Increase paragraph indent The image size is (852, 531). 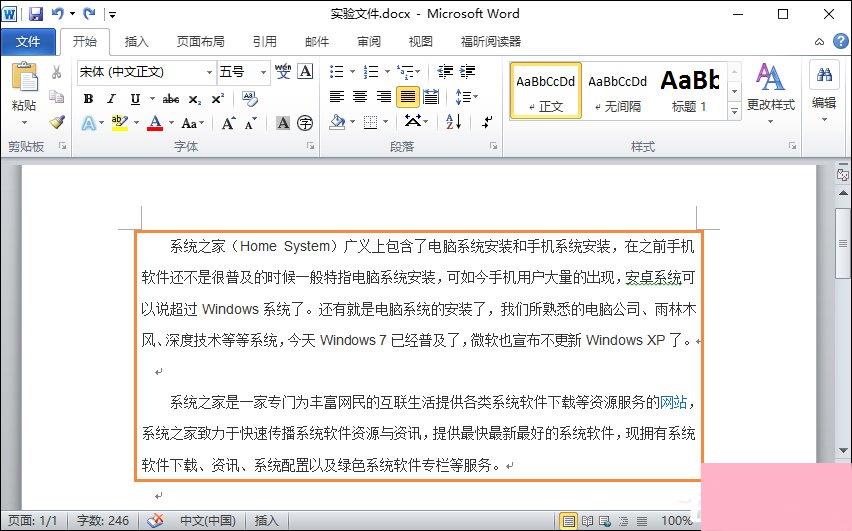tap(467, 71)
